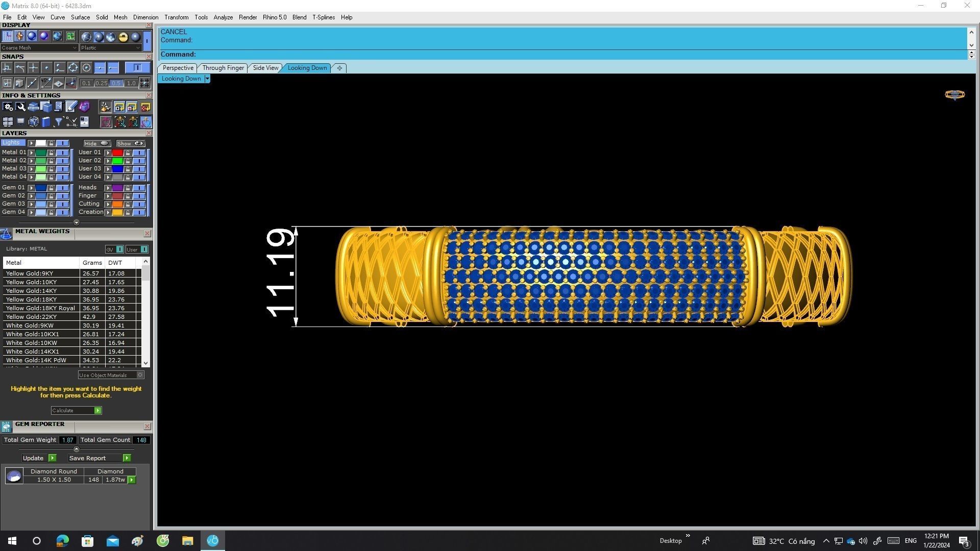Select the 45-degree angle snap icon
This screenshot has height=551, width=980.
click(46, 83)
